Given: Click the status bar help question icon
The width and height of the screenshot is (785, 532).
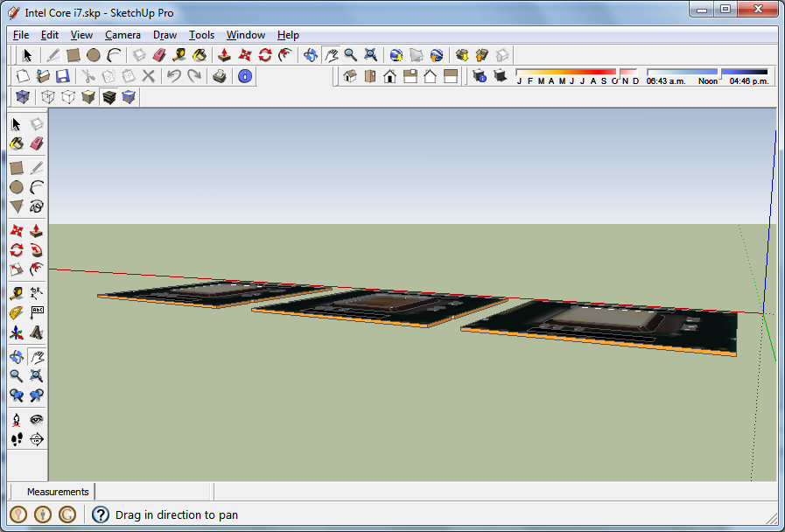Looking at the screenshot, I should click(101, 514).
